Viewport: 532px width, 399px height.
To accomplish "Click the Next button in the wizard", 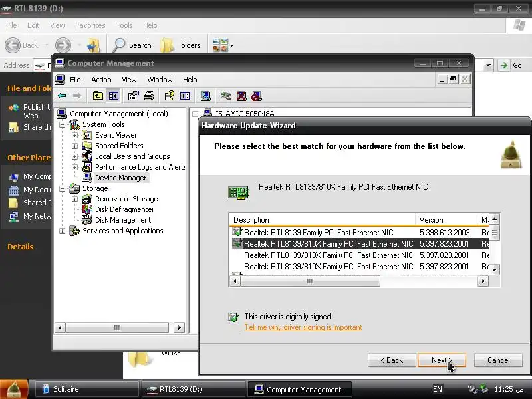I will [442, 360].
